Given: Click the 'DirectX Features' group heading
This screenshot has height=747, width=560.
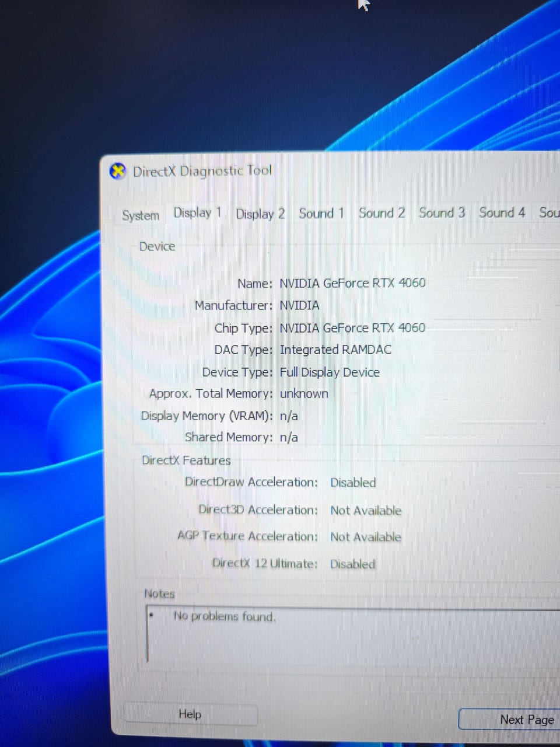Looking at the screenshot, I should [186, 460].
